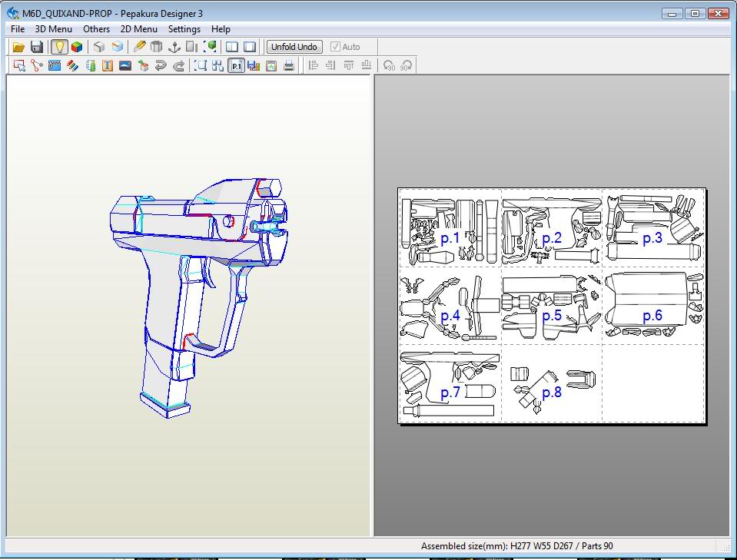This screenshot has width=737, height=560.
Task: Click the arrange parts squares icon
Action: (217, 65)
